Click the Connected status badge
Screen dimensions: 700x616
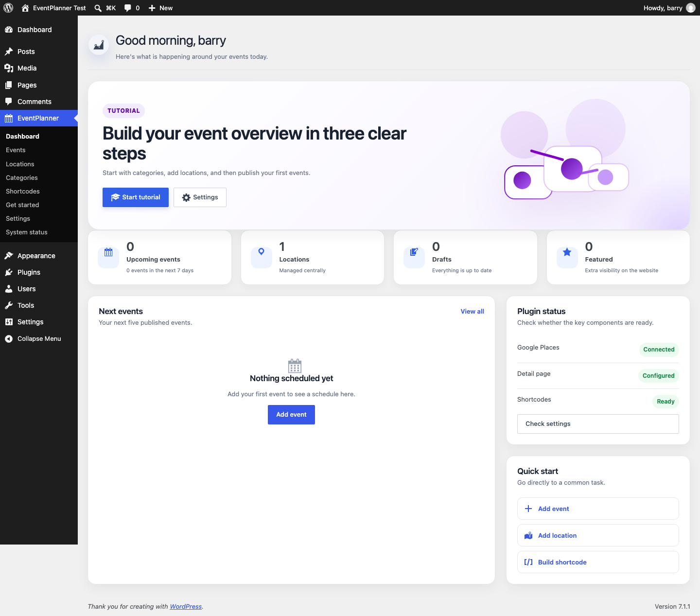pos(659,350)
